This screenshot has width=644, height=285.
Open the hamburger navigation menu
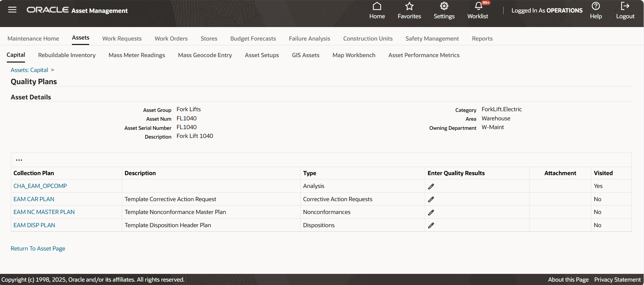[x=12, y=10]
